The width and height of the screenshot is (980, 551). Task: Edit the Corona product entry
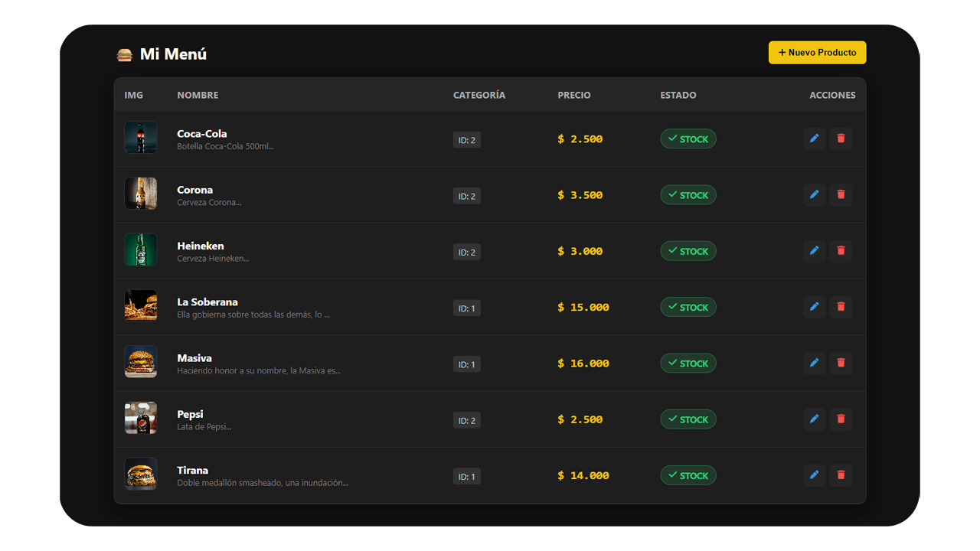[814, 195]
